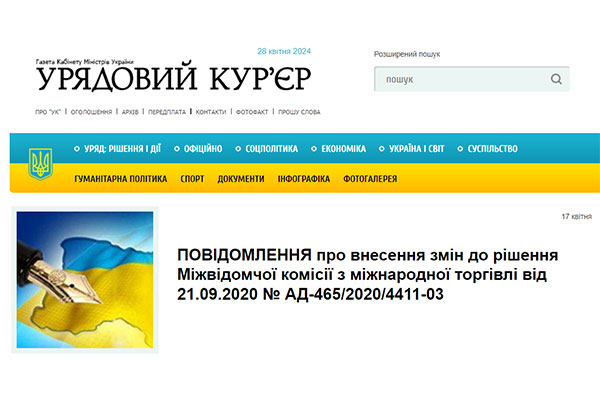Select the УРЯД: РІШЕННЯ І ДІЇ menu item
The height and width of the screenshot is (400, 600).
pos(122,149)
